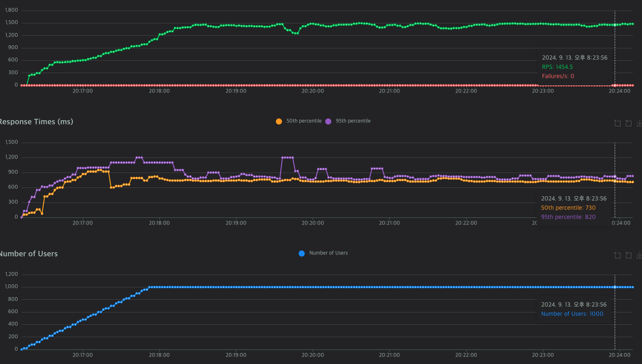Click the 20:18:00 axis label on the RPS chart
Image resolution: width=642 pixels, height=364 pixels.
pos(159,91)
